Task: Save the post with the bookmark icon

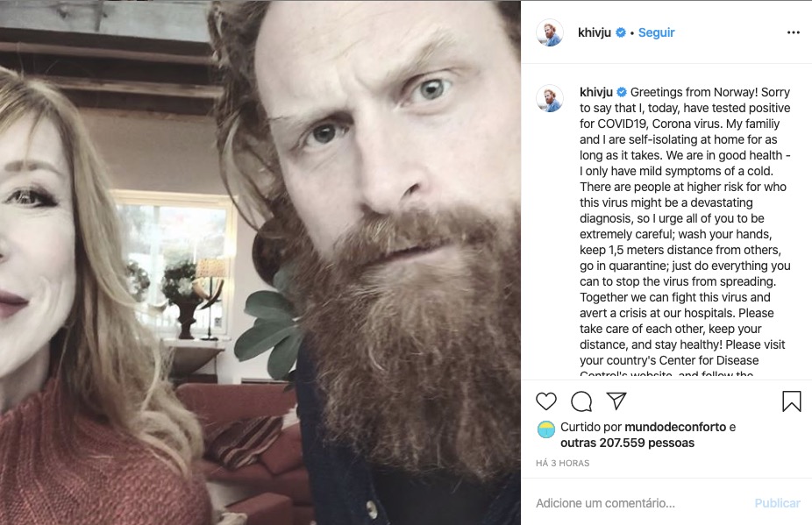Action: (792, 401)
